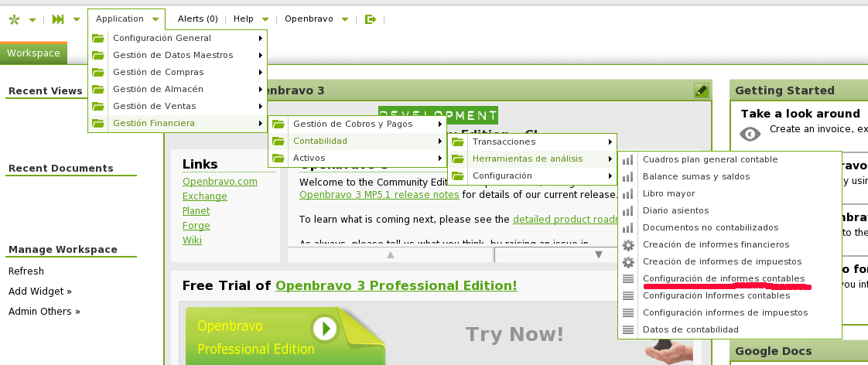
Task: Expand the Configuración General submenu arrow
Action: click(260, 38)
